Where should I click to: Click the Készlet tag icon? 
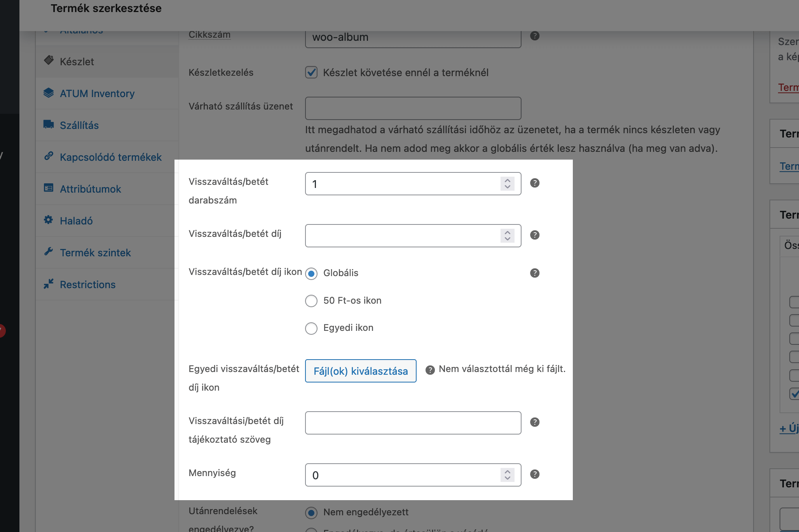pyautogui.click(x=49, y=60)
